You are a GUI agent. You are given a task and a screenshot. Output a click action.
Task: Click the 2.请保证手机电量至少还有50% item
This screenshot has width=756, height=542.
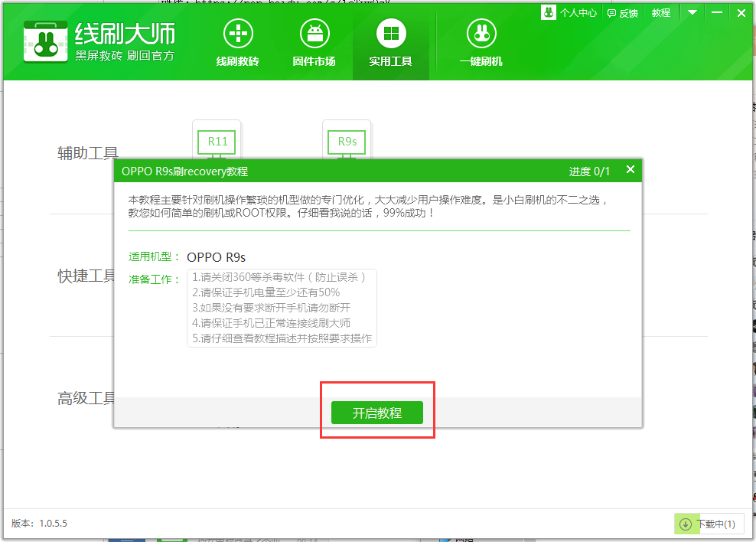tap(266, 292)
